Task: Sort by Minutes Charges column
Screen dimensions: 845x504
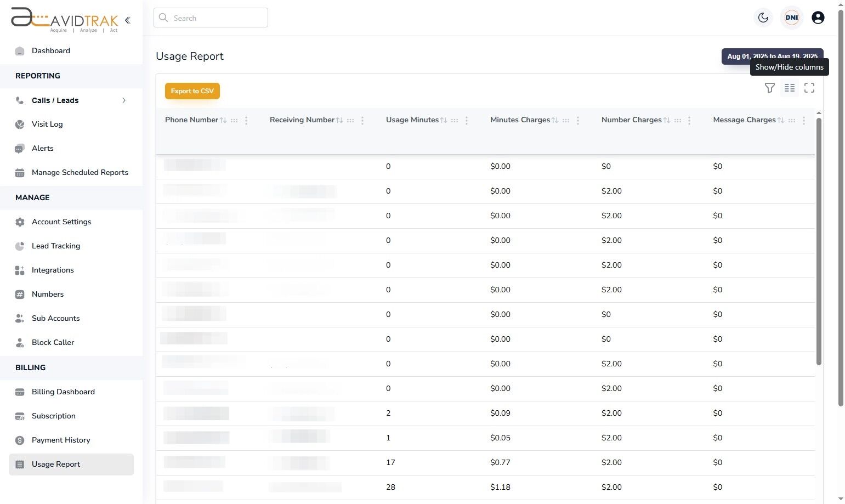Action: coord(555,120)
